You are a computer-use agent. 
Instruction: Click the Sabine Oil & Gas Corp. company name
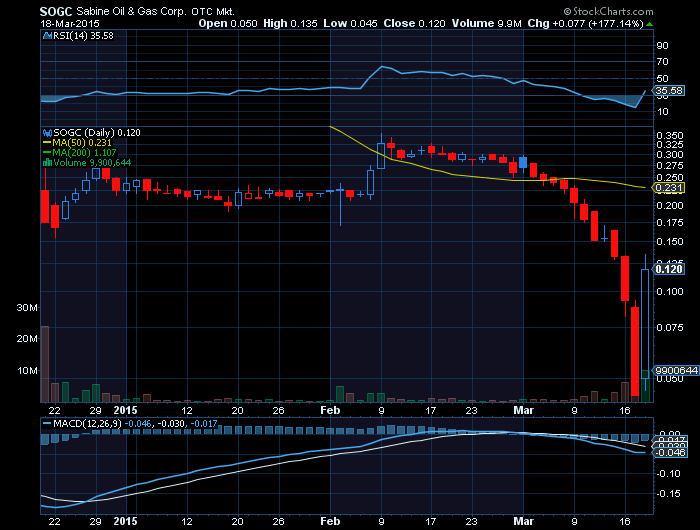(131, 12)
